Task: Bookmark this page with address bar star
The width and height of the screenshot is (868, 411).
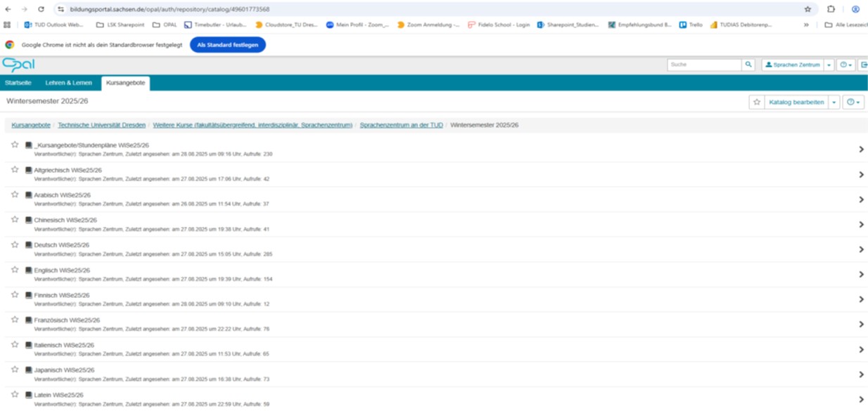Action: pos(808,9)
